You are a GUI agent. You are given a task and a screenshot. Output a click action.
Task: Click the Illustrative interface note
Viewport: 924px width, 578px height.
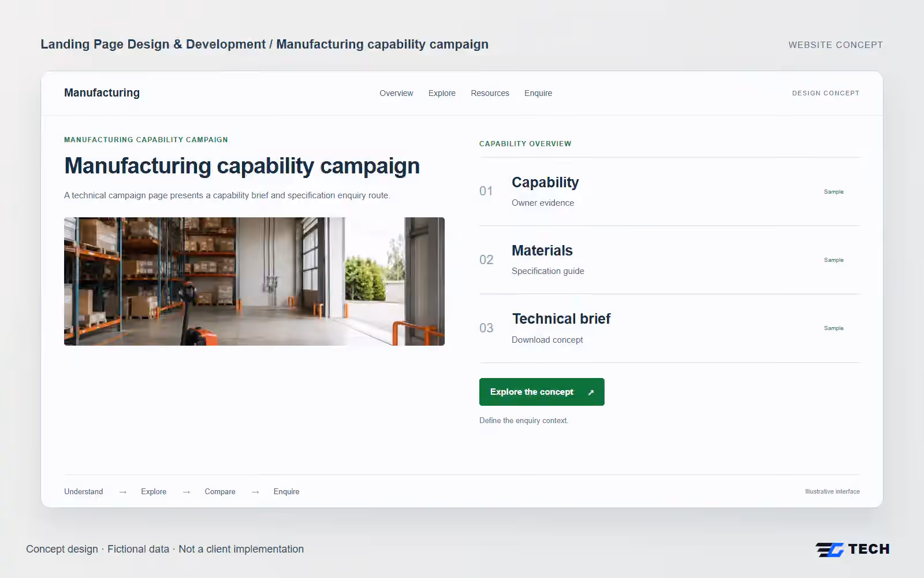click(x=832, y=492)
